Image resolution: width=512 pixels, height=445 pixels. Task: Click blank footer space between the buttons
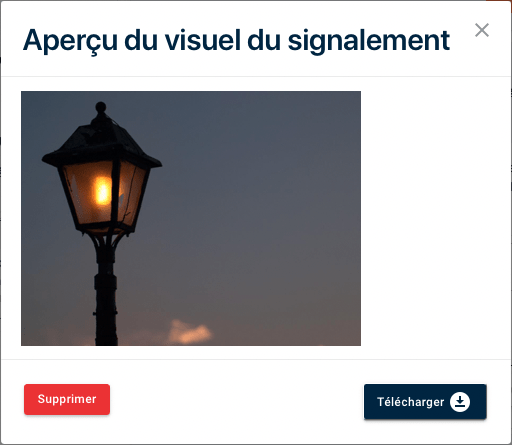click(x=237, y=402)
